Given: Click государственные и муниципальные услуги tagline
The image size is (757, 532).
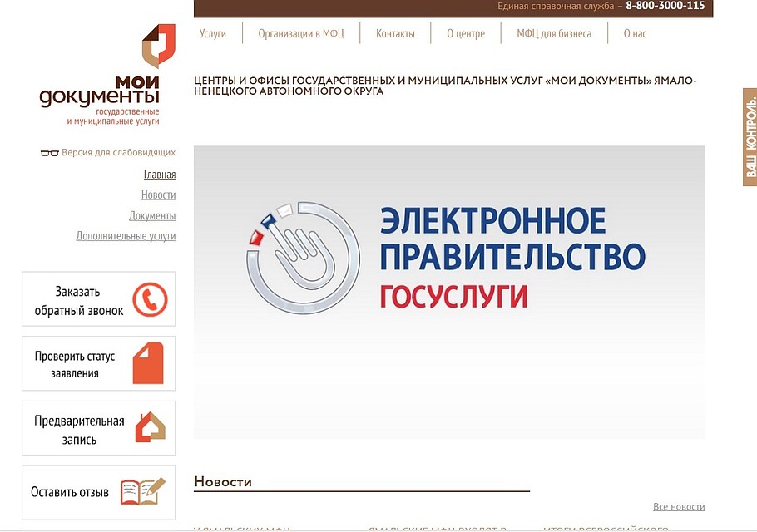Looking at the screenshot, I should tap(113, 116).
